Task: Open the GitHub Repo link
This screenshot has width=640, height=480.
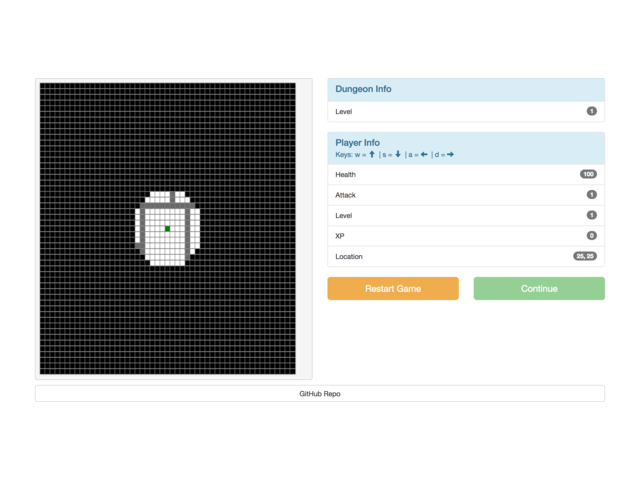Action: (x=320, y=394)
